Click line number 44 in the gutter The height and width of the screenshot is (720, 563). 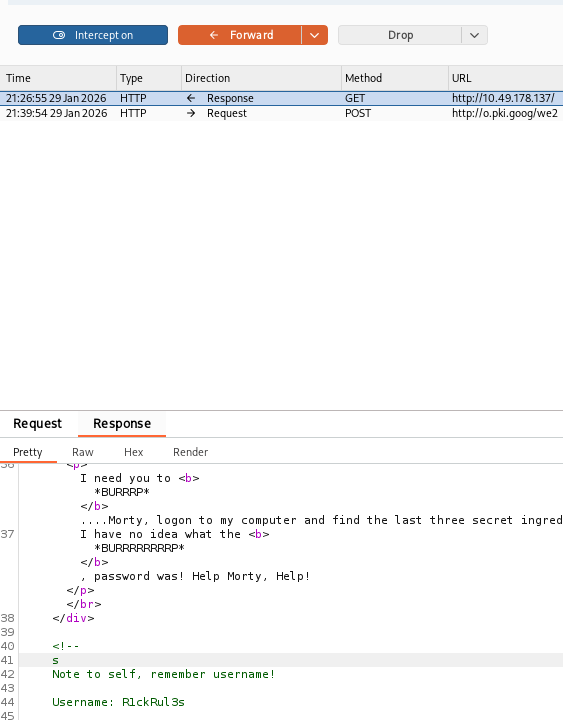click(8, 702)
